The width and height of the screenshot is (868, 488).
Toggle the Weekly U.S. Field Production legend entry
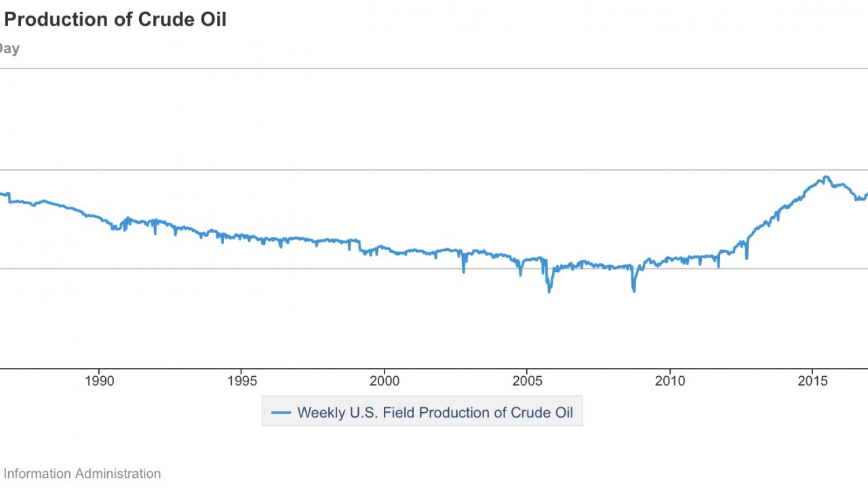tap(435, 412)
